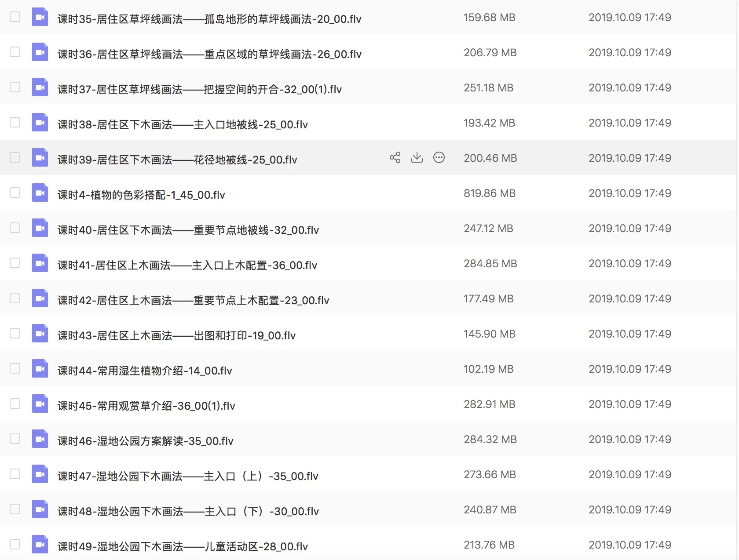This screenshot has width=739, height=560.
Task: Open file 课时40-居住区下木画法——重要节点地被线-32_00.flv
Action: (188, 230)
